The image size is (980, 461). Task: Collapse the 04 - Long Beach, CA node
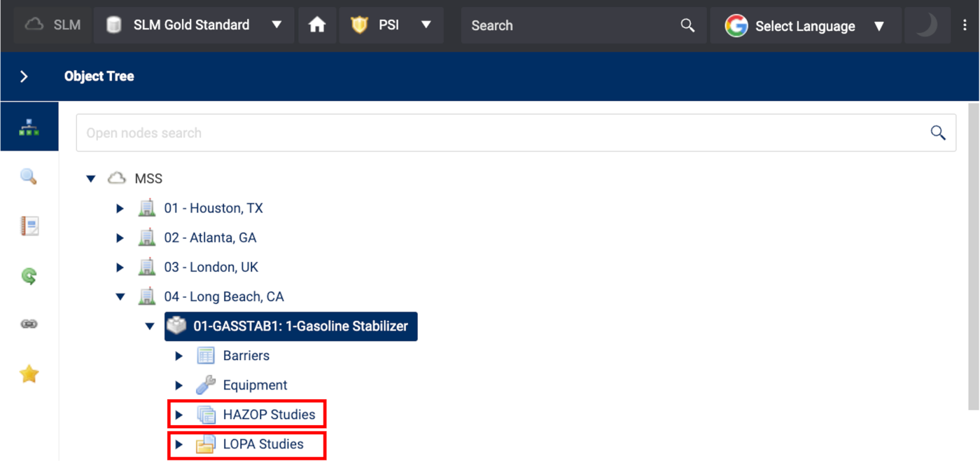point(120,297)
